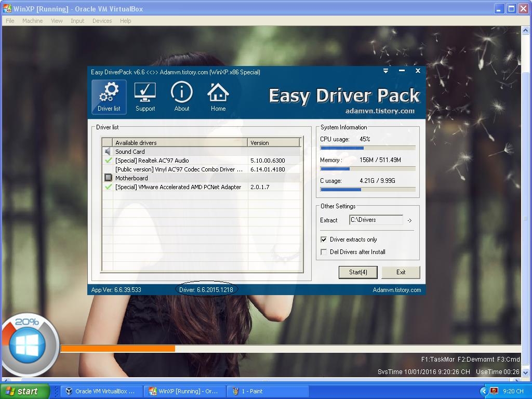
Task: Uncheck VMware Accelerated AMD PCNet Adapter
Action: [x=108, y=187]
